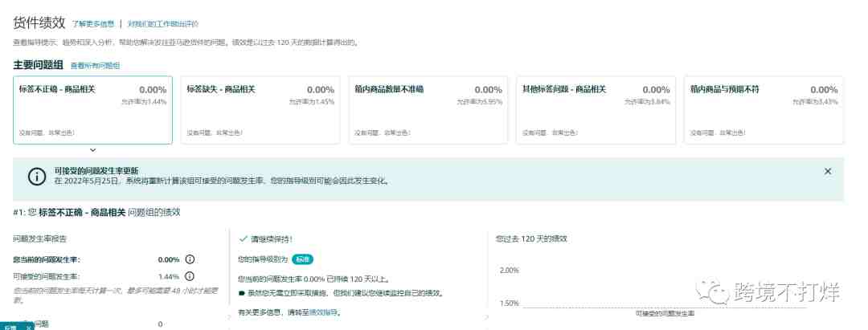
Task: Follow the 绩效指导 link
Action: pyautogui.click(x=323, y=312)
